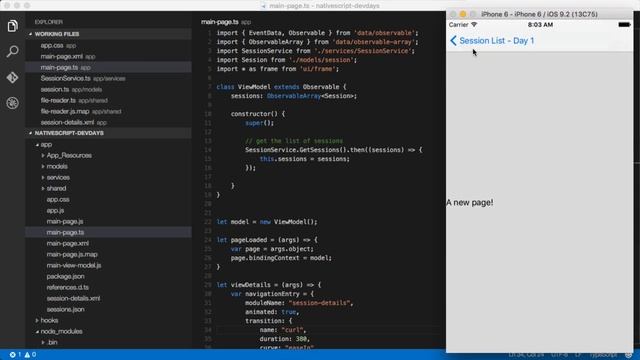Open references.d.ts in the file tree

(109, 287)
